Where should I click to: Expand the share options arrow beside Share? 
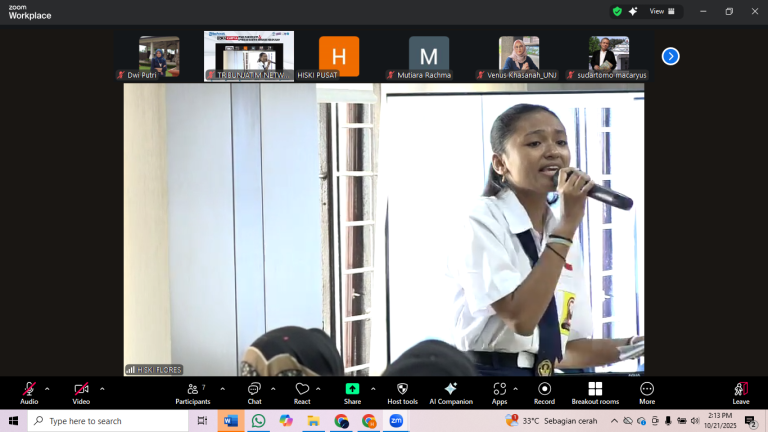(x=373, y=388)
